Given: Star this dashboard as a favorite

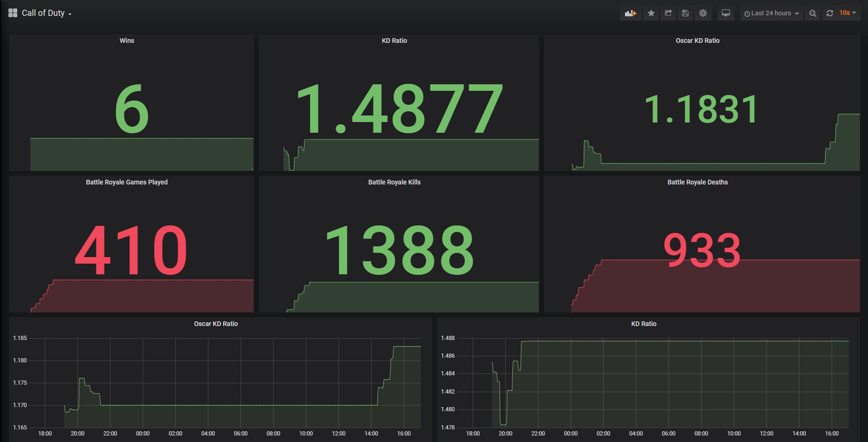Looking at the screenshot, I should point(651,13).
